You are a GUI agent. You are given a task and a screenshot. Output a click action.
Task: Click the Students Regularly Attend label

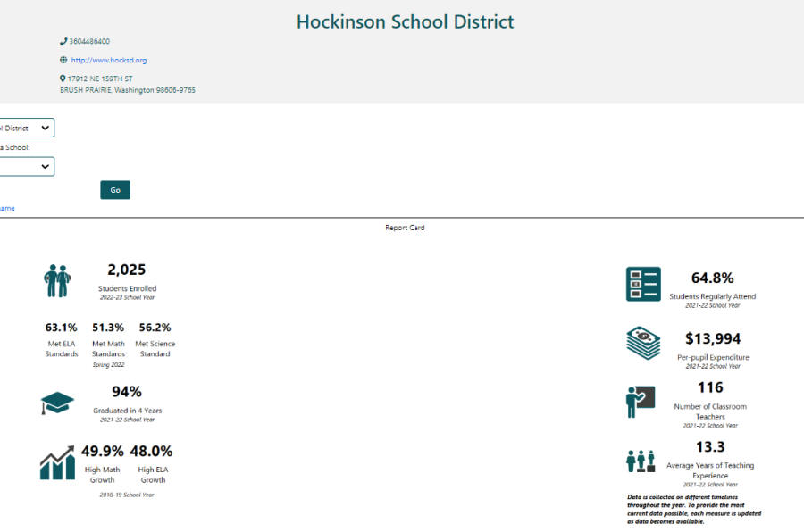712,296
